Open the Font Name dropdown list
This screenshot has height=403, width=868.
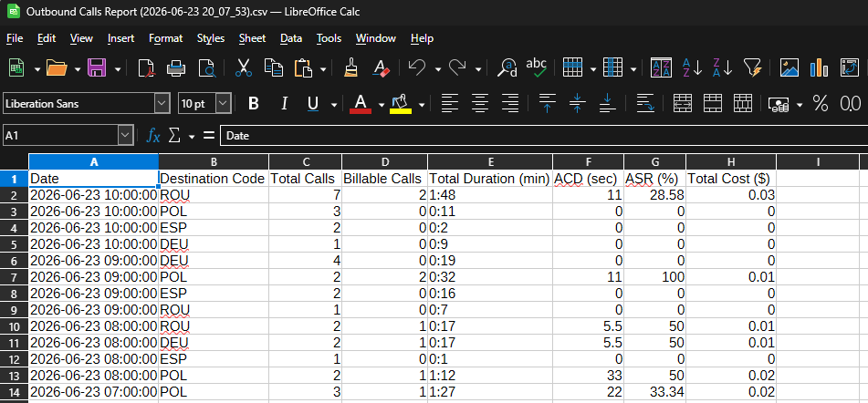(x=162, y=103)
